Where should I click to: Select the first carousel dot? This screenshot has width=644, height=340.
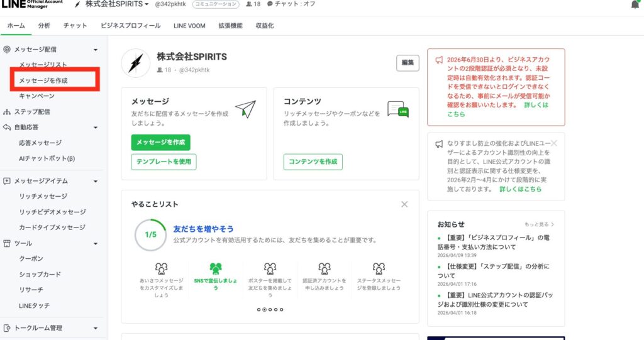pyautogui.click(x=258, y=310)
